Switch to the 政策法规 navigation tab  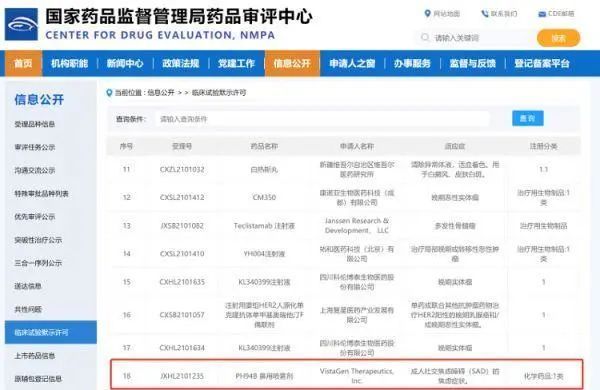tap(181, 64)
